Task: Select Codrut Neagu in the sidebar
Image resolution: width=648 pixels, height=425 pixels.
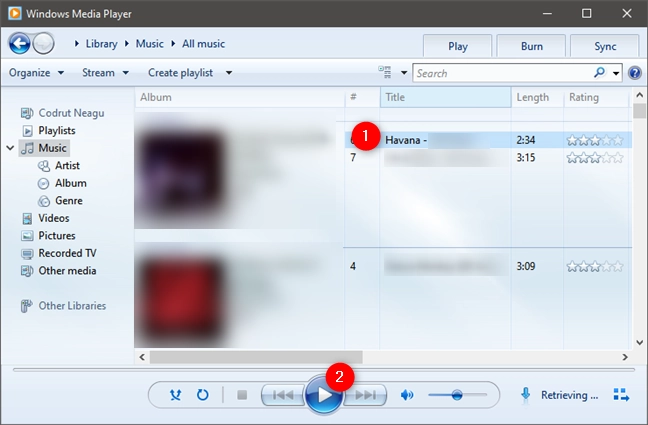Action: tap(71, 113)
